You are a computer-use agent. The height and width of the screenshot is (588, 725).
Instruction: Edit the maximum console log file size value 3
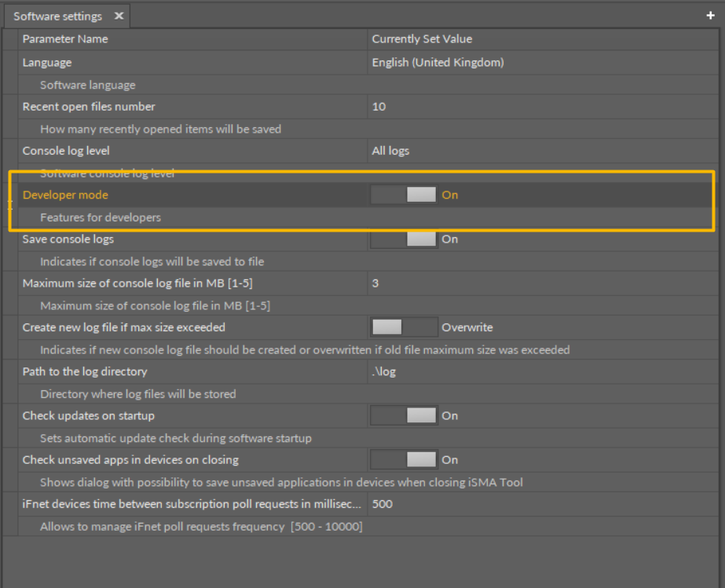(375, 283)
